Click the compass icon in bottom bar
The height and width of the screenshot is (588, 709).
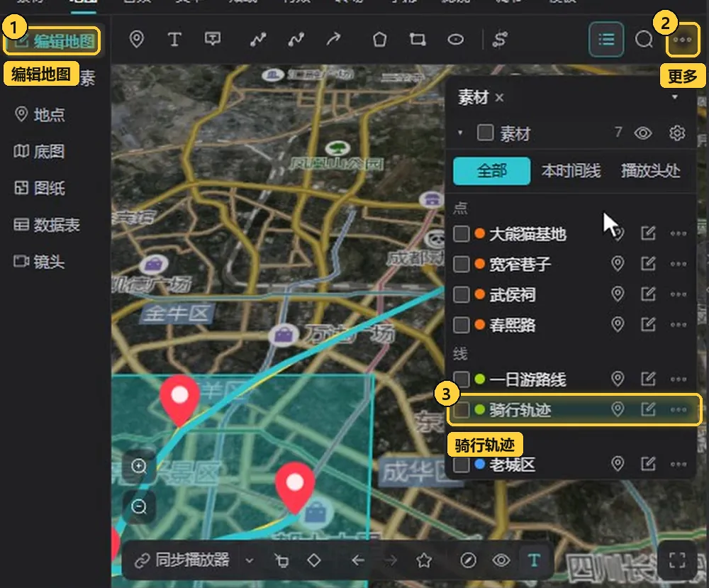(468, 560)
